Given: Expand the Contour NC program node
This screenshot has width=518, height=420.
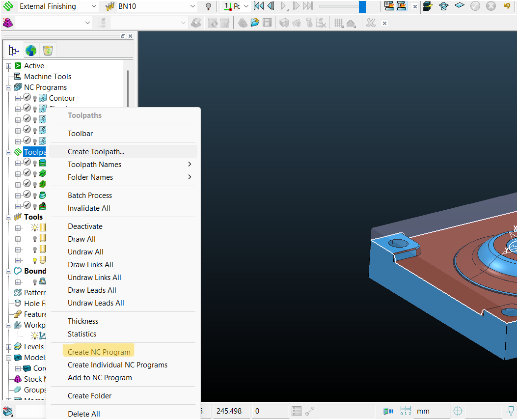Looking at the screenshot, I should click(x=18, y=98).
